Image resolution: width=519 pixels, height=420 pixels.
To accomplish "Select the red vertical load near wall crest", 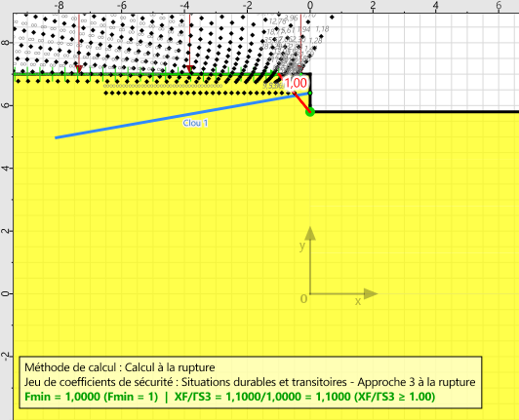I will pos(300,43).
